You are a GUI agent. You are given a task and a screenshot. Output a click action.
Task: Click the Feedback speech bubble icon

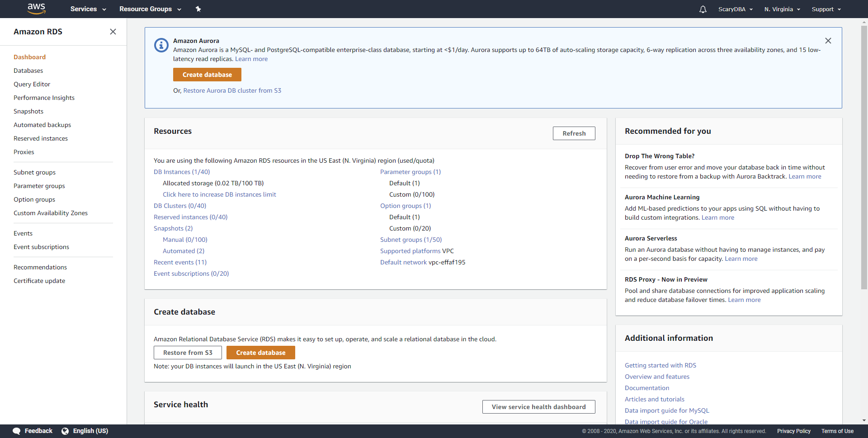pyautogui.click(x=17, y=431)
